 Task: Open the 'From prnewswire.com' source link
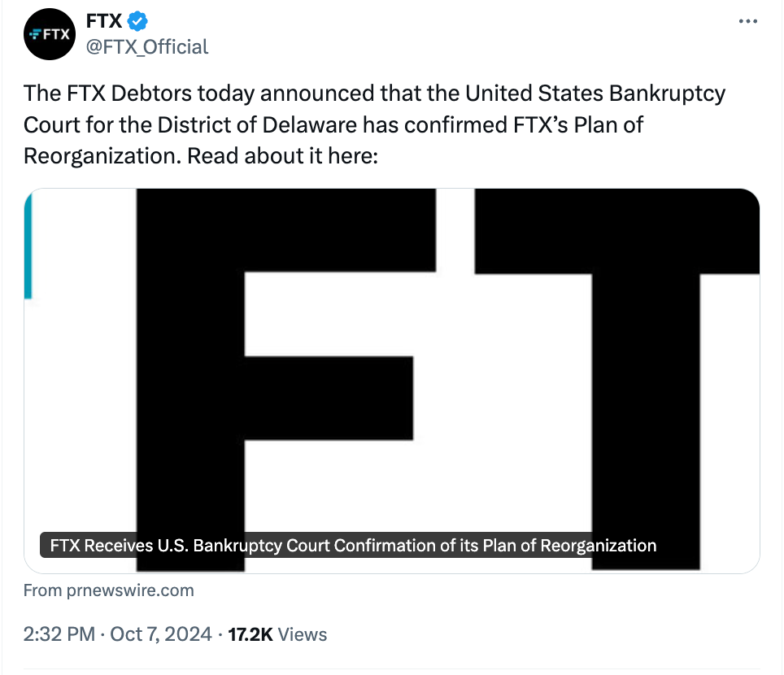[108, 590]
